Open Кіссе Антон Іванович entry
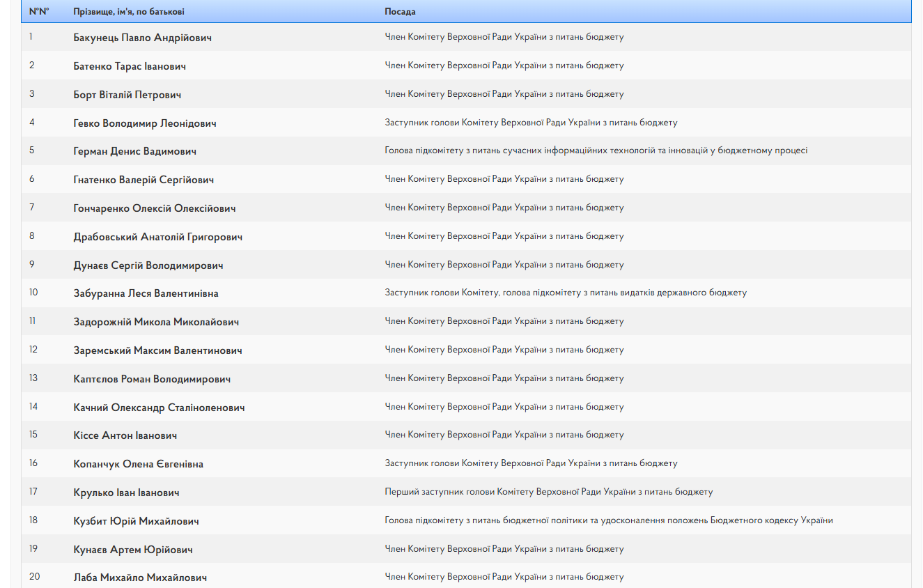The width and height of the screenshot is (923, 588). [x=125, y=435]
